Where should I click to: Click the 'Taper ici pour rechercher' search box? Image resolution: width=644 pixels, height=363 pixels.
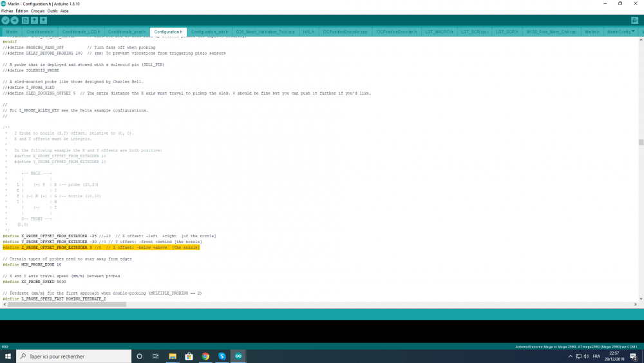(x=74, y=357)
